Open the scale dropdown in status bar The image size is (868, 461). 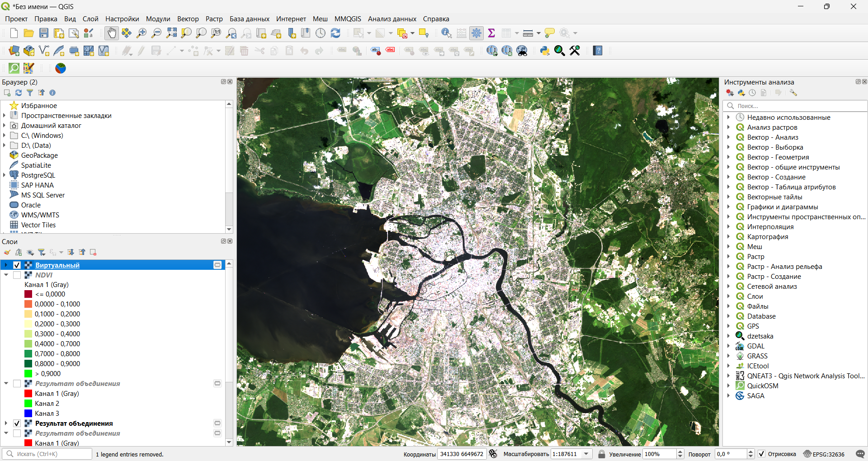click(x=586, y=454)
